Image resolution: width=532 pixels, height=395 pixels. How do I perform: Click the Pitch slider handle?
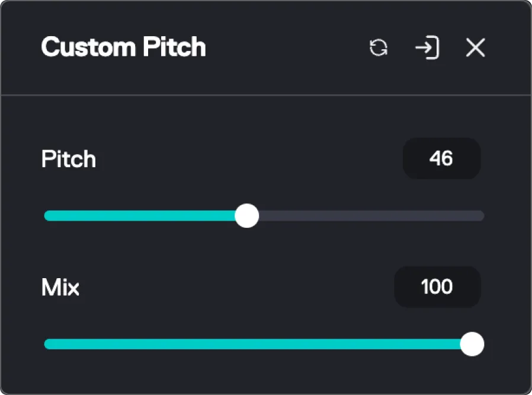tap(247, 216)
